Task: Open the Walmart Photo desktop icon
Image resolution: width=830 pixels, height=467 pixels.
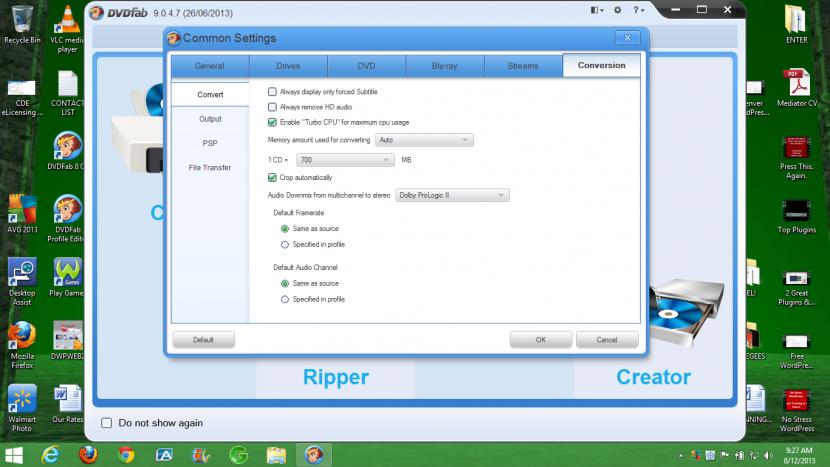Action: coord(22,408)
